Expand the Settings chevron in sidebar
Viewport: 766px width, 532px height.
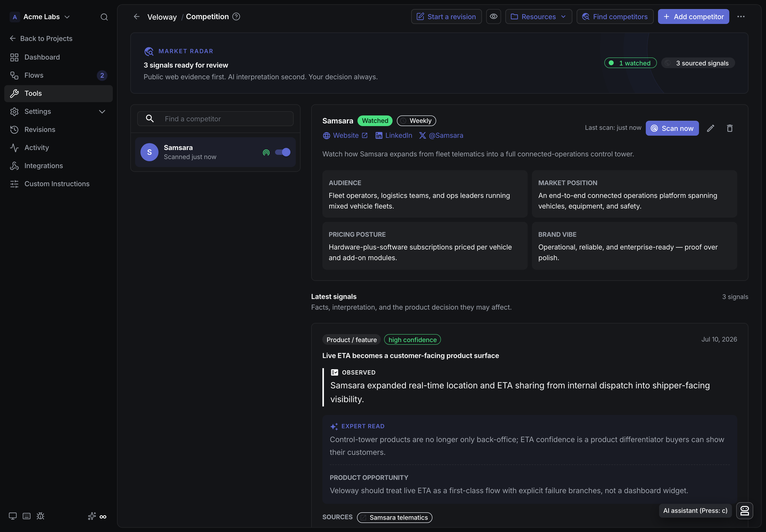pyautogui.click(x=102, y=111)
